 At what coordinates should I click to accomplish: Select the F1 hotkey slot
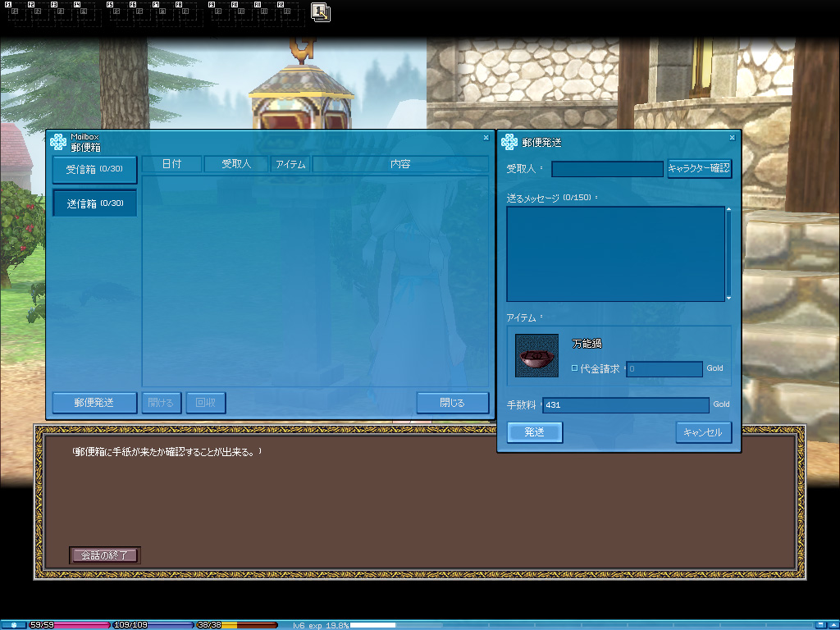click(16, 13)
